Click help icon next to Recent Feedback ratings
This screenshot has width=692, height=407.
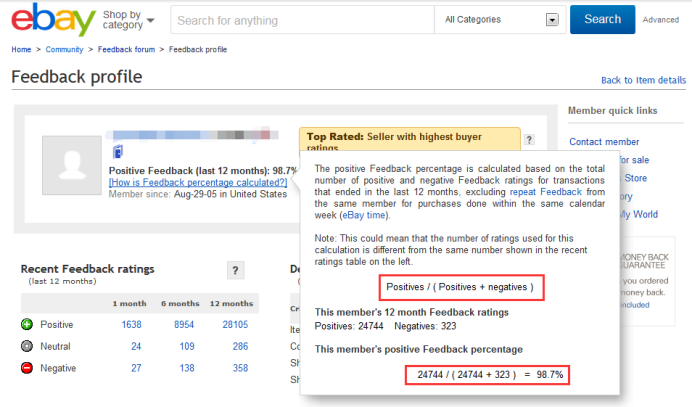(236, 270)
